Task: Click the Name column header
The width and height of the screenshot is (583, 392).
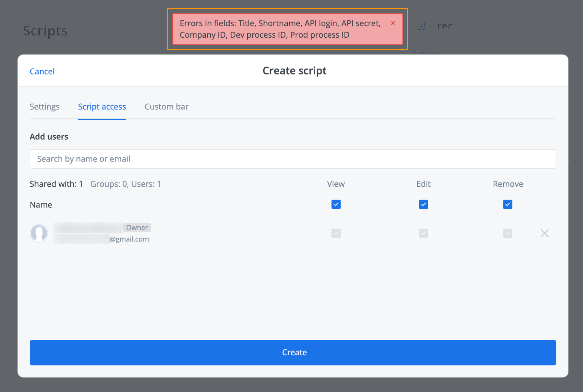Action: [41, 205]
